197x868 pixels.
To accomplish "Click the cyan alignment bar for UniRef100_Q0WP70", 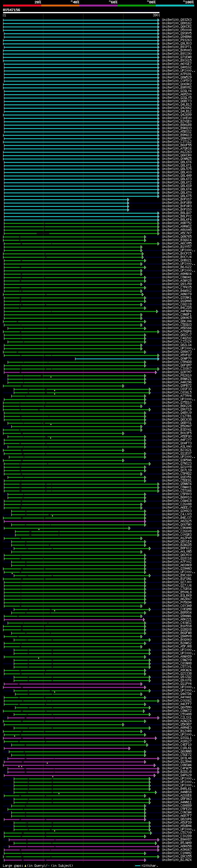I will click(117, 358).
